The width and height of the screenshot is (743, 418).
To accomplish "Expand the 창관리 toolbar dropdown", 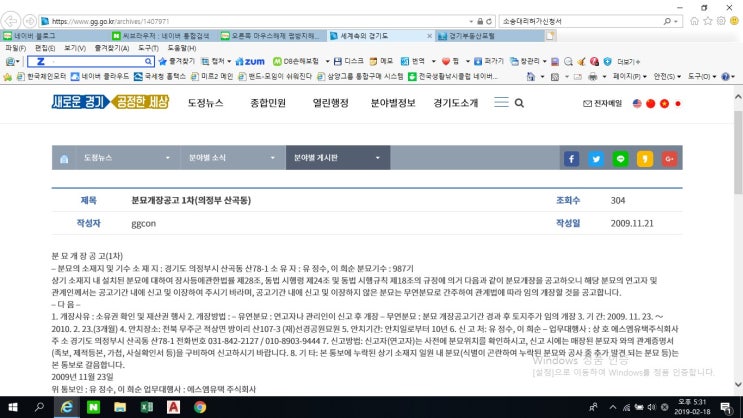I will (544, 61).
